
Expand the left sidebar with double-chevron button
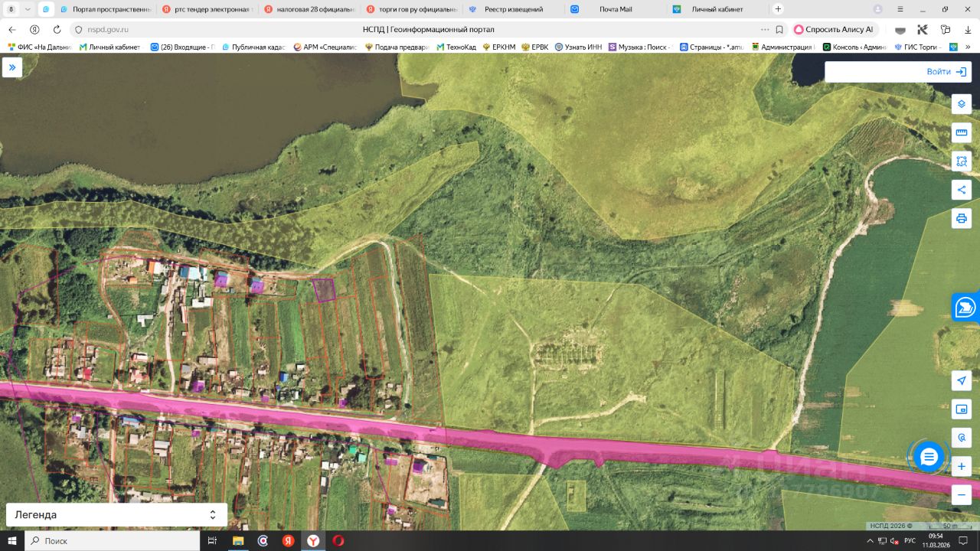click(12, 67)
